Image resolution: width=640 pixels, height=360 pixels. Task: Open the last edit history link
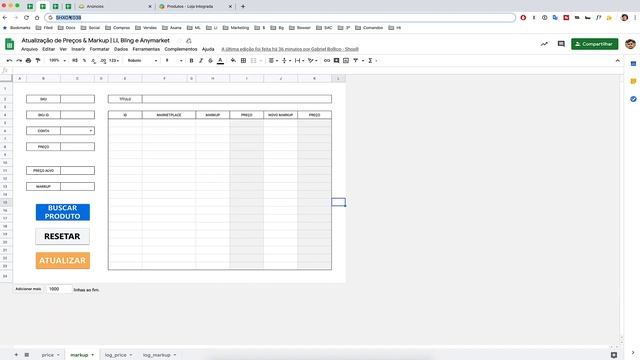pyautogui.click(x=290, y=49)
